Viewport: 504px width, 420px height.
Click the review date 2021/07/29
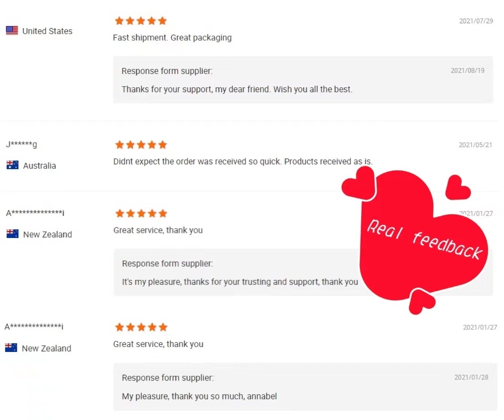tap(476, 21)
